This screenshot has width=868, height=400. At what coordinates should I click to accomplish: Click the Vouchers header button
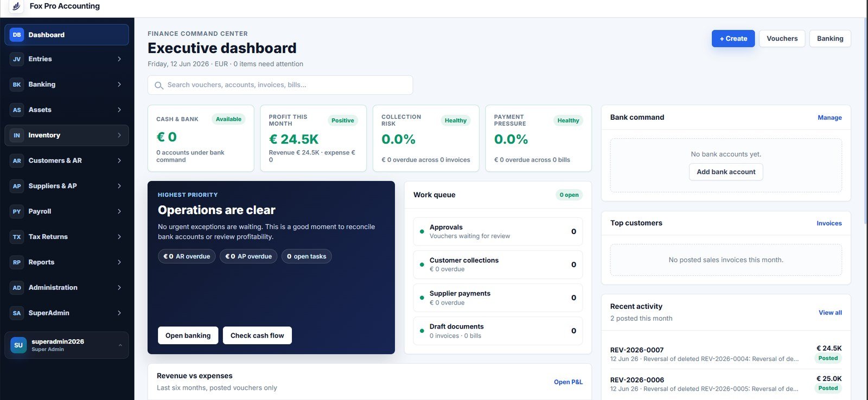(x=782, y=38)
